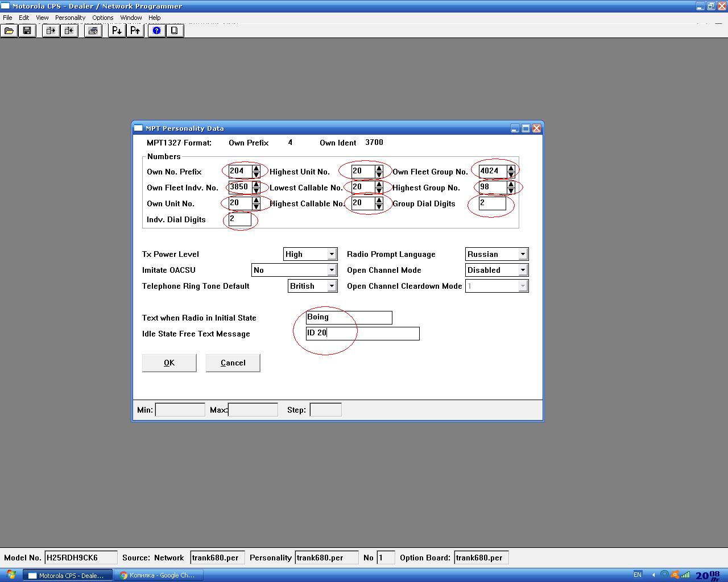Click the Read from radio toolbar icon
This screenshot has height=582, width=728.
51,31
